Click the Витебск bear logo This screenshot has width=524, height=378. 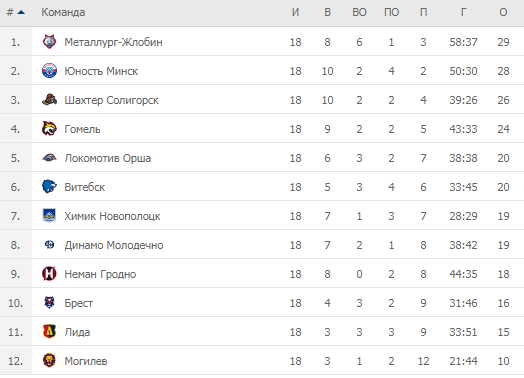(49, 186)
